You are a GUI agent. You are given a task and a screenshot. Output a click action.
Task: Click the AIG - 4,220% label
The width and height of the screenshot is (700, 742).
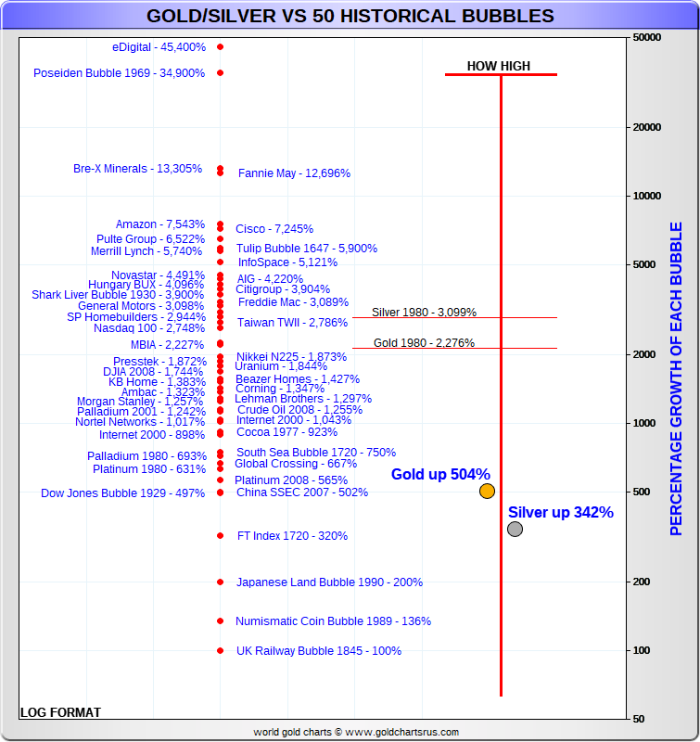coord(270,279)
